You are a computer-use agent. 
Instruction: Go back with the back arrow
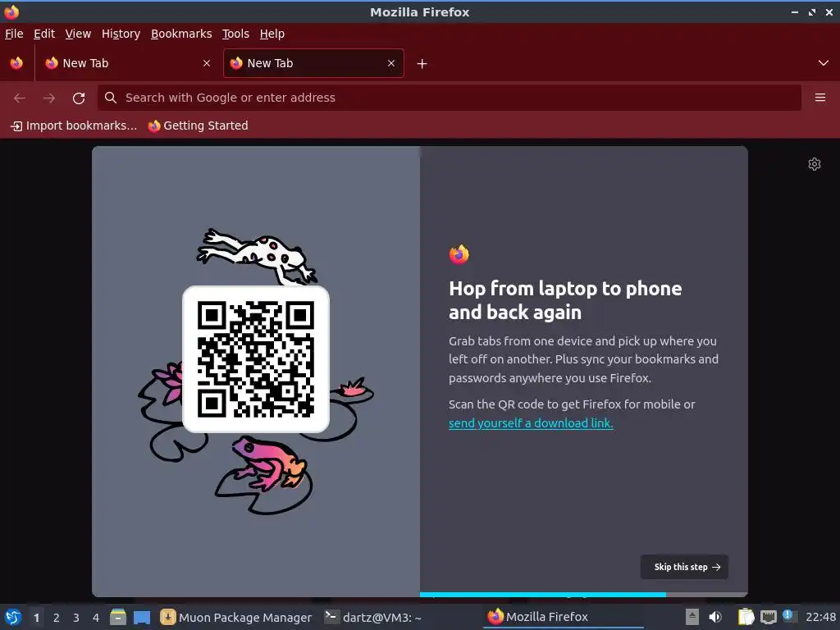click(x=20, y=98)
